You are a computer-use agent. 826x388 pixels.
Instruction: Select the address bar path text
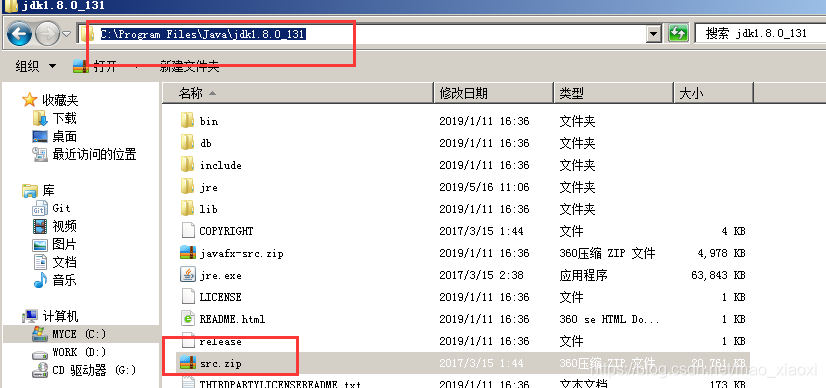(203, 34)
